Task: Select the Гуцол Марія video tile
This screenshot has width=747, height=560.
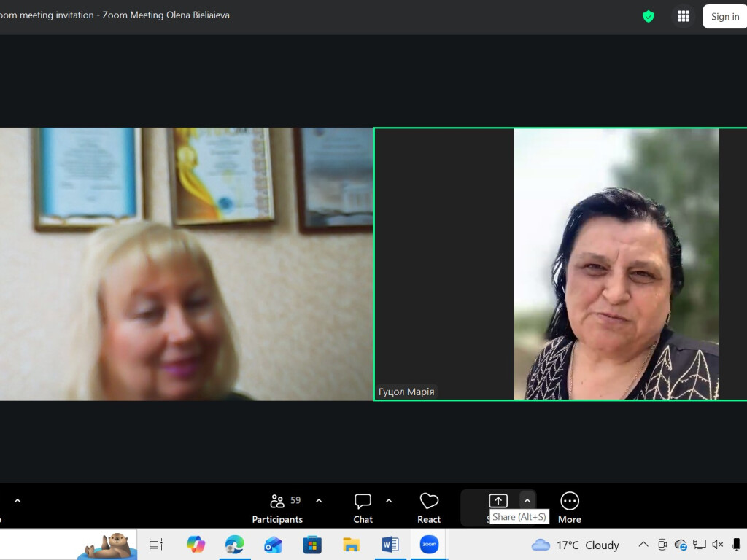Action: pos(560,264)
